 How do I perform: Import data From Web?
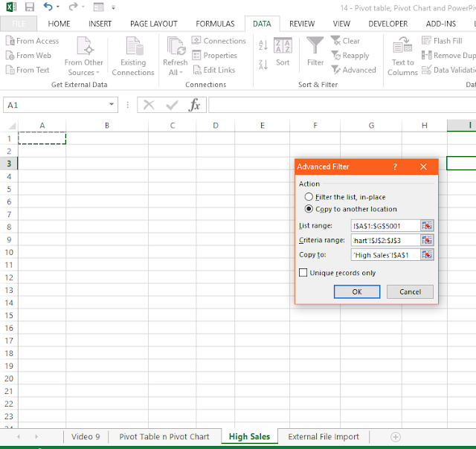point(28,56)
